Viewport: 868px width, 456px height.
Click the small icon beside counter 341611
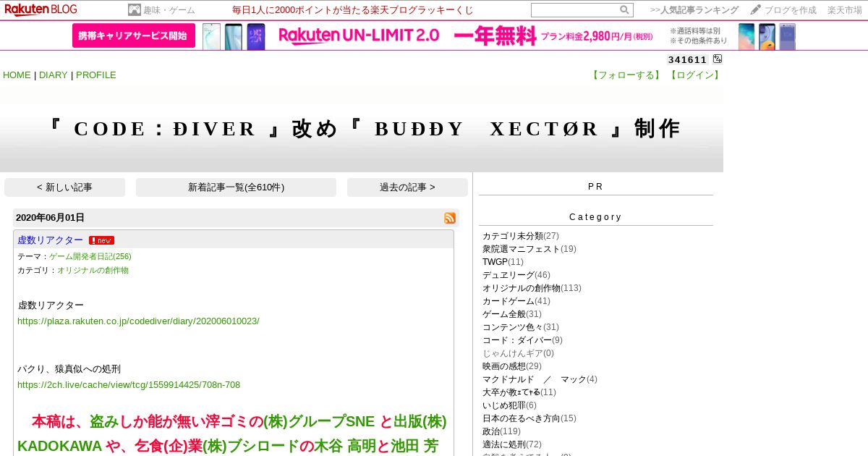[718, 59]
